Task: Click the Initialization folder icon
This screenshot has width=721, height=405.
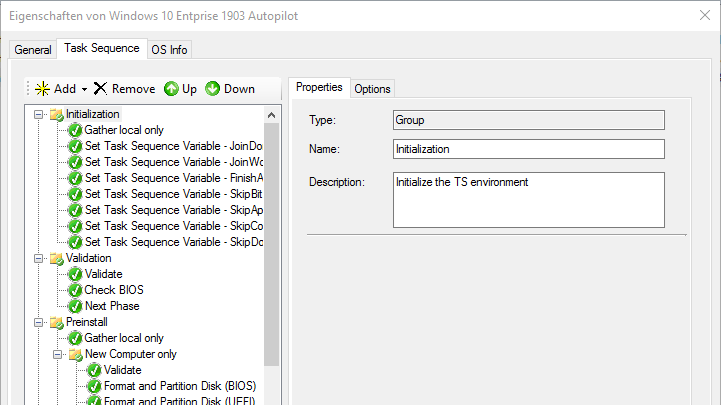Action: (x=57, y=114)
